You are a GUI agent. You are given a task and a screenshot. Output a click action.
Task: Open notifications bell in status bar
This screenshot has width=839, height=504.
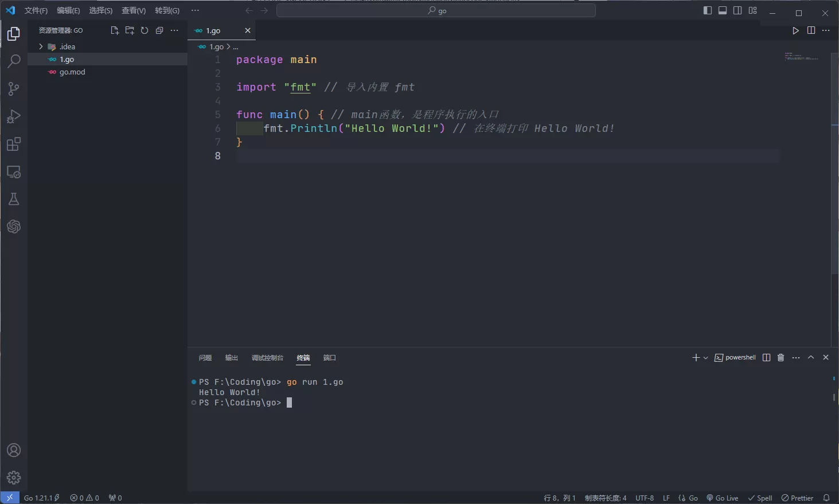[826, 498]
